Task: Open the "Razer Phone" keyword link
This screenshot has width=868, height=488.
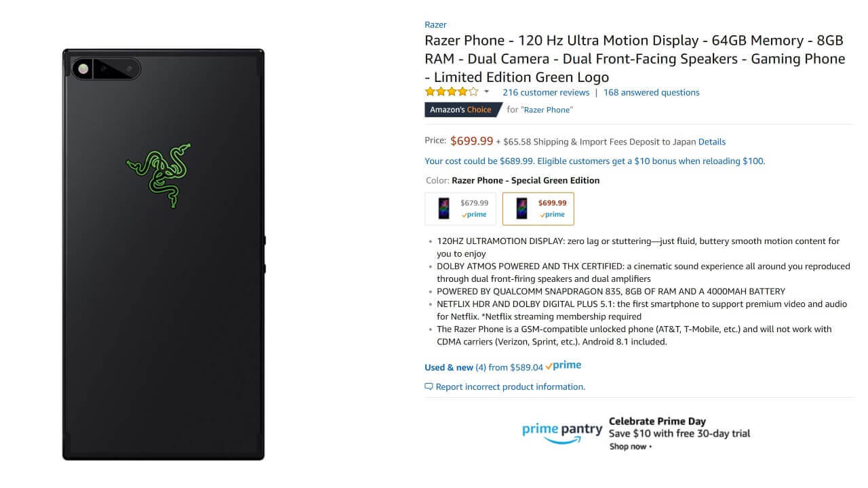Action: coord(547,110)
